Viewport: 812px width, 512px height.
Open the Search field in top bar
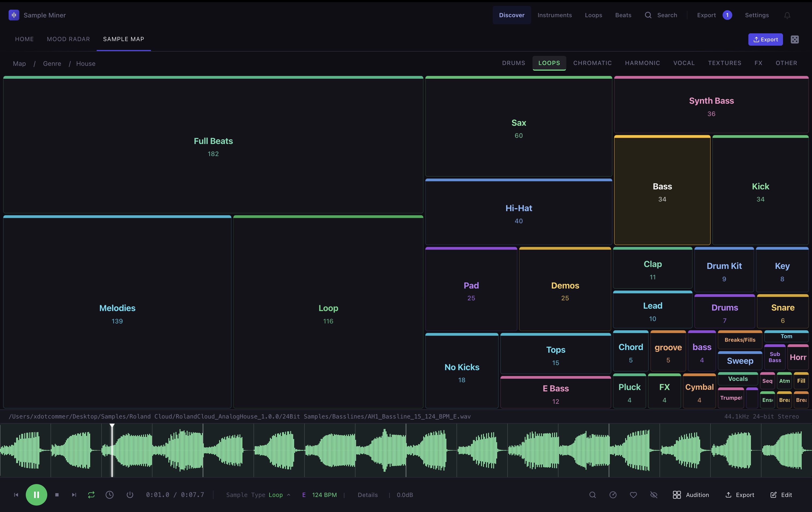(x=661, y=15)
